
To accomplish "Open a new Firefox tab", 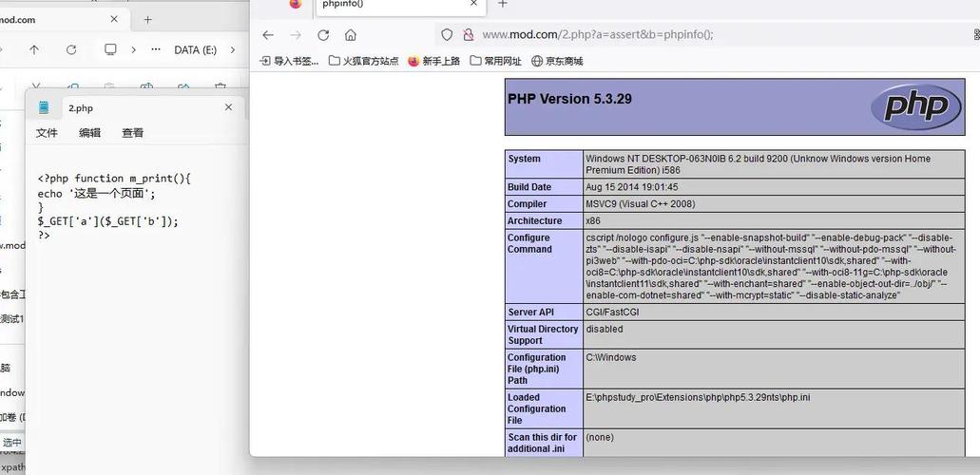I will [503, 4].
